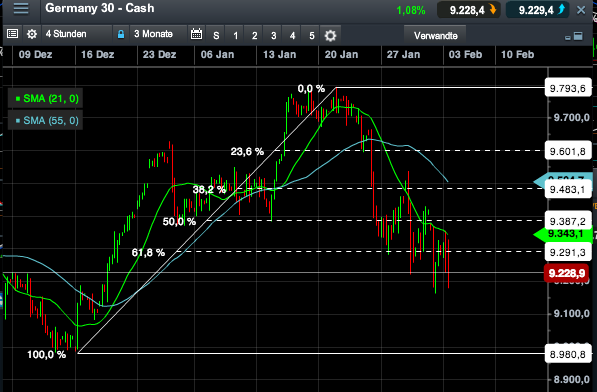Screen dimensions: 597x392
Task: Click the 9.700,0 axis value
Action: (572, 118)
